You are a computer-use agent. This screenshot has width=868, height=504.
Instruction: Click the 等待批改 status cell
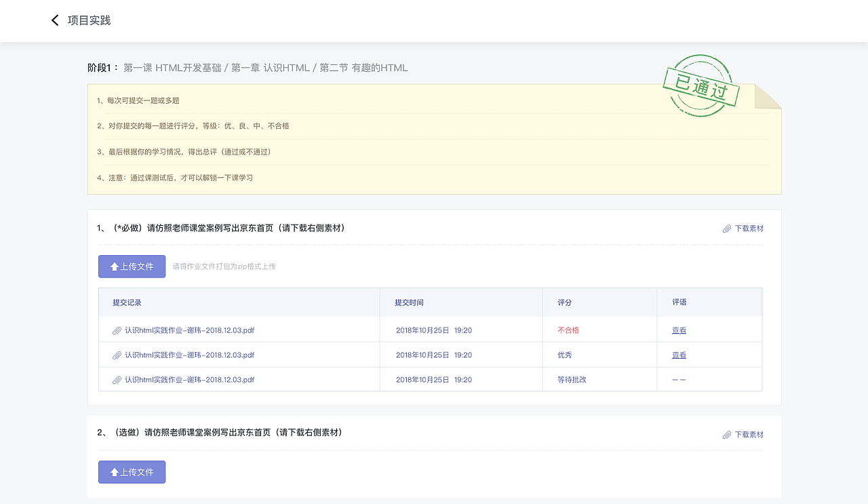pos(572,380)
